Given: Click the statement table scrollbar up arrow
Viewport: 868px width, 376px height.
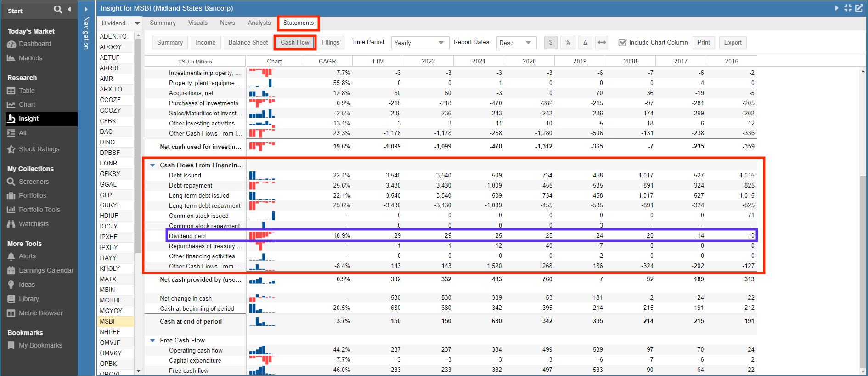Looking at the screenshot, I should [863, 71].
